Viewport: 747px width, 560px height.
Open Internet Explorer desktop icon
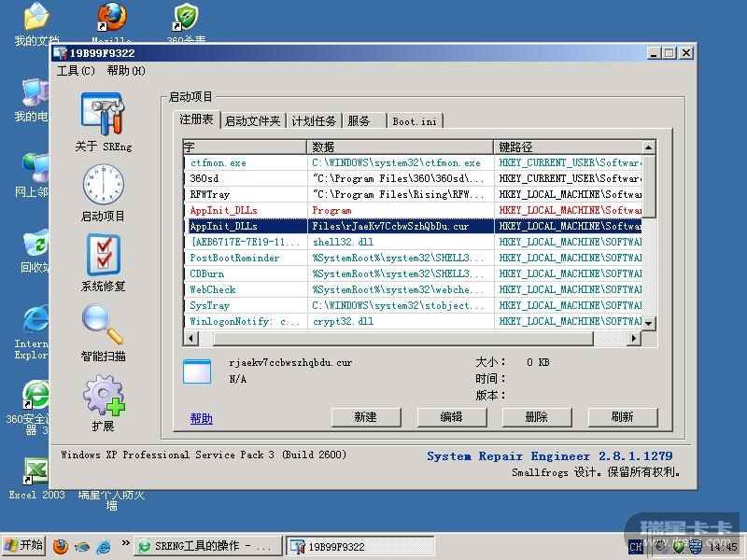tap(36, 319)
